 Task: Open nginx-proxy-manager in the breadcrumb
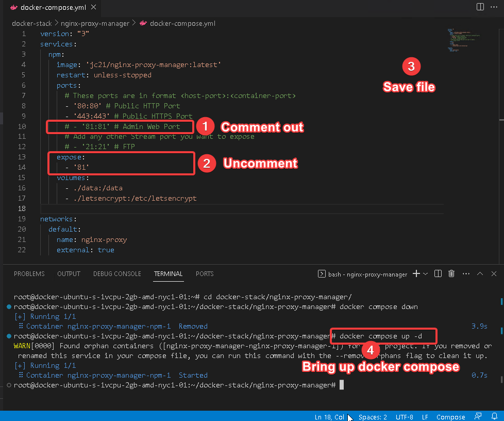tap(95, 24)
